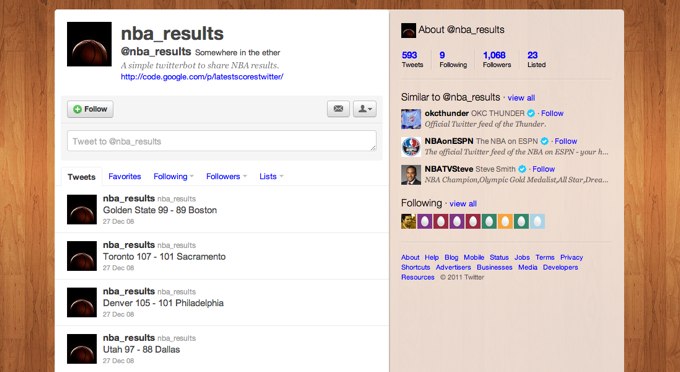Screen dimensions: 680x372
Task: Follow the nba_results account
Action: 90,109
